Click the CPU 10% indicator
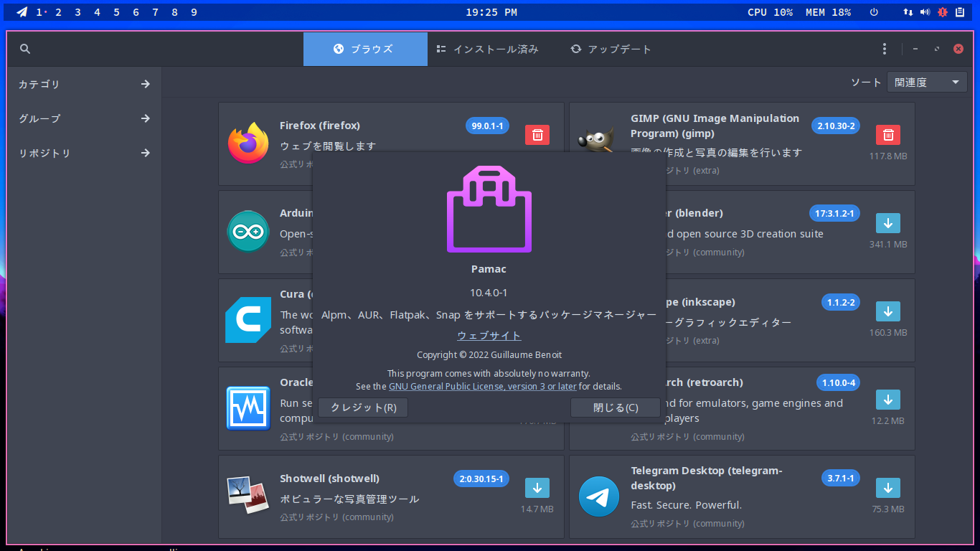Screen dimensions: 980x551 771,12
